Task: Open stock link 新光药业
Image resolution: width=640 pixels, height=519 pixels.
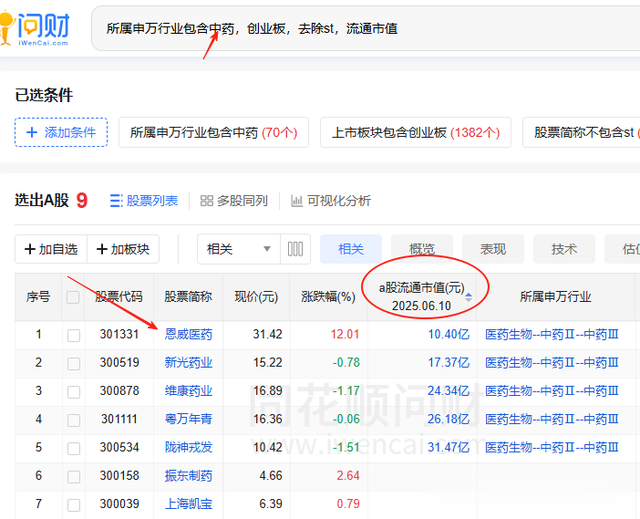Action: point(189,362)
